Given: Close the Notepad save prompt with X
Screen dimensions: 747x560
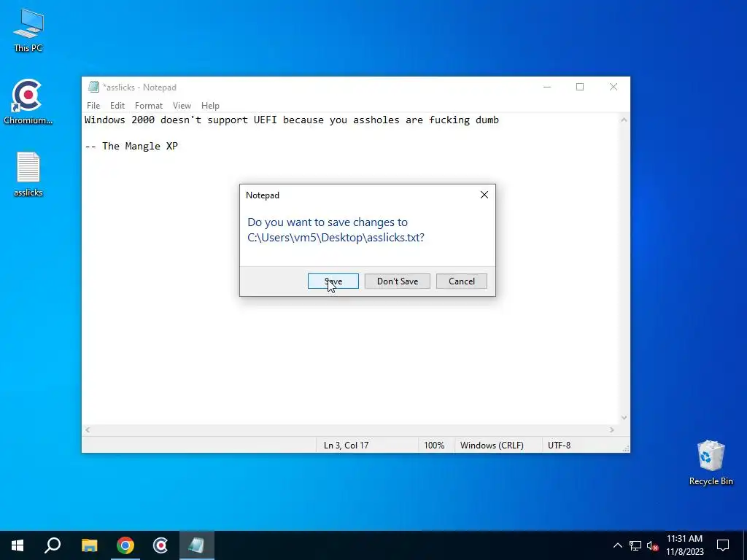Looking at the screenshot, I should (x=484, y=195).
